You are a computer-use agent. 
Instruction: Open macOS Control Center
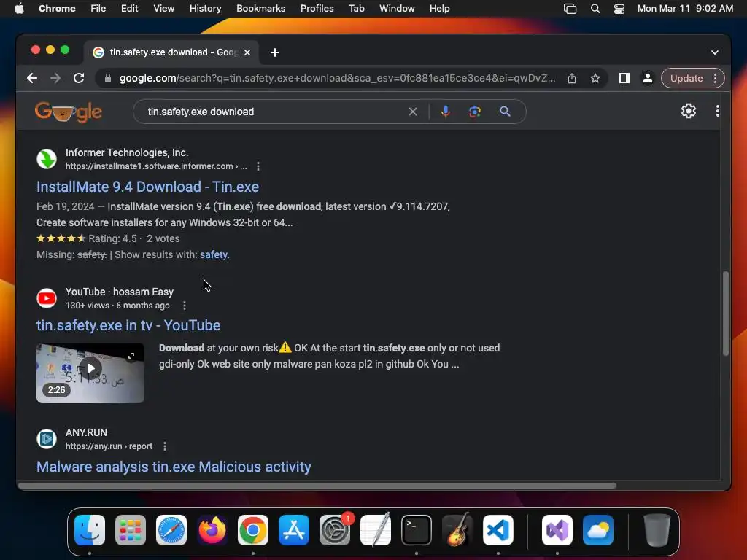(x=619, y=9)
